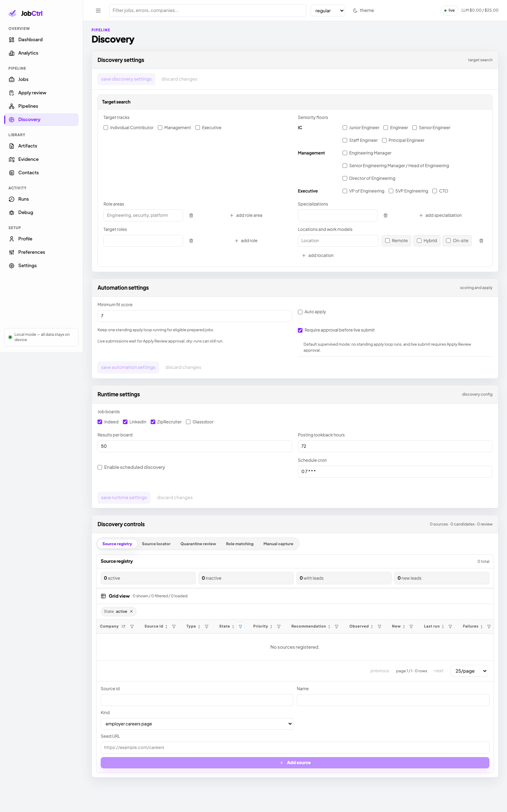Image resolution: width=507 pixels, height=812 pixels.
Task: Open the regular density dropdown
Action: coord(328,11)
